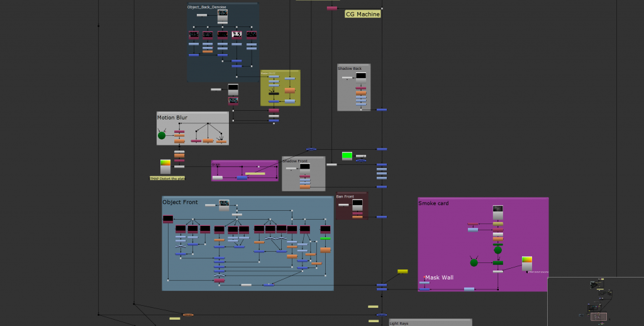
Task: Select the orange node in Shadow Back backdrop
Action: 361,93
